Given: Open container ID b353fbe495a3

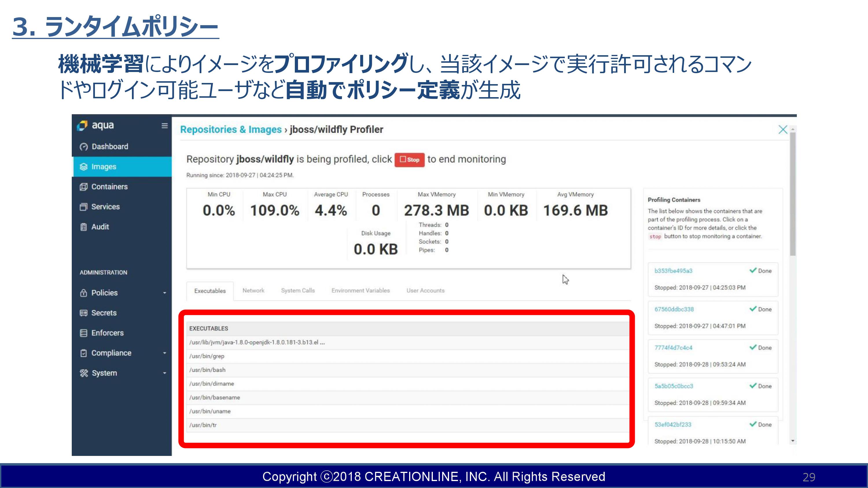Looking at the screenshot, I should click(673, 271).
